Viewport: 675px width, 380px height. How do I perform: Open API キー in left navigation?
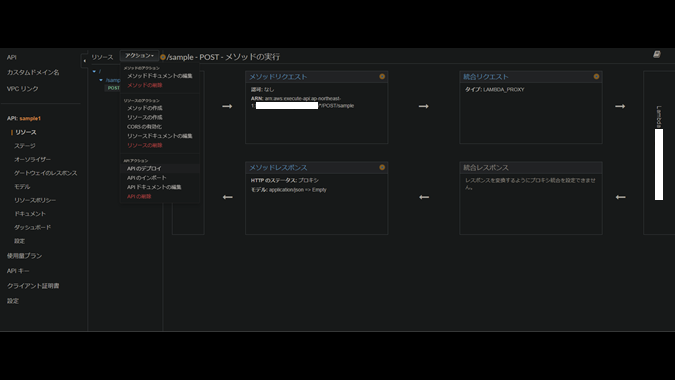(x=18, y=271)
